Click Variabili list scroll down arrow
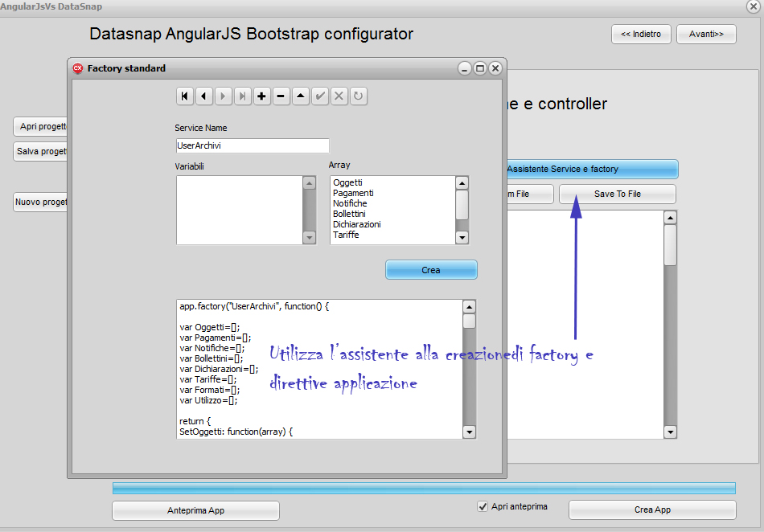Image resolution: width=764 pixels, height=532 pixels. tap(310, 238)
